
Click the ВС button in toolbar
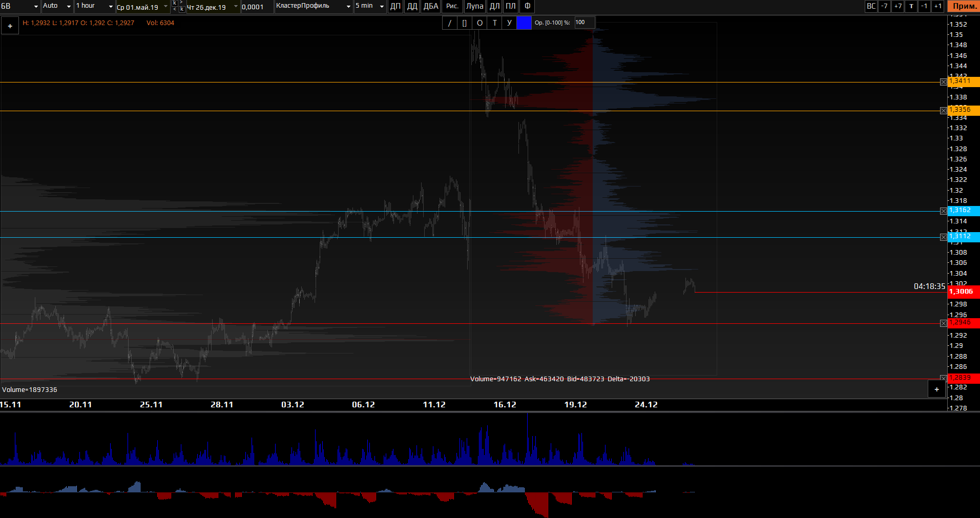[871, 6]
